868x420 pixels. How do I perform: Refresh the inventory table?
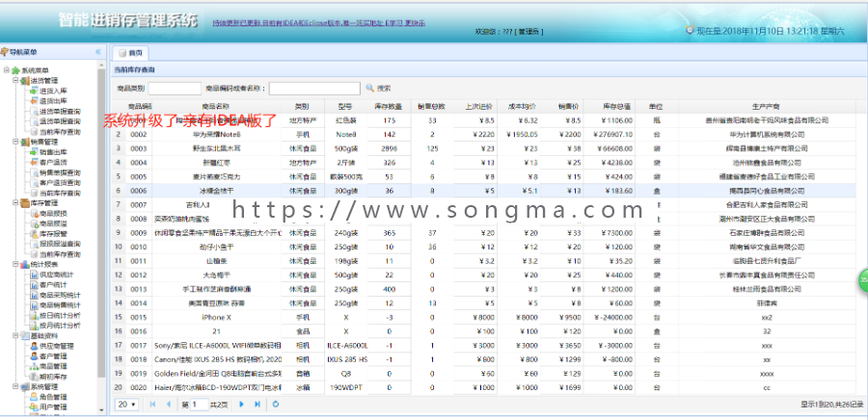click(x=276, y=405)
